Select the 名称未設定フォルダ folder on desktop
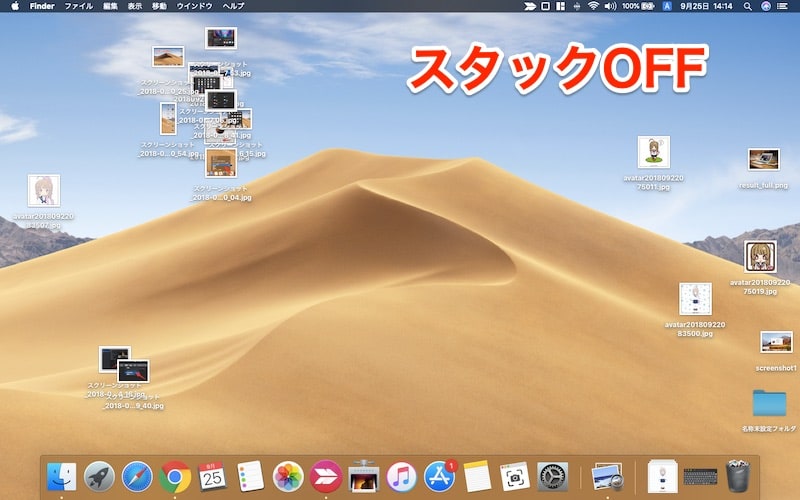 point(768,403)
